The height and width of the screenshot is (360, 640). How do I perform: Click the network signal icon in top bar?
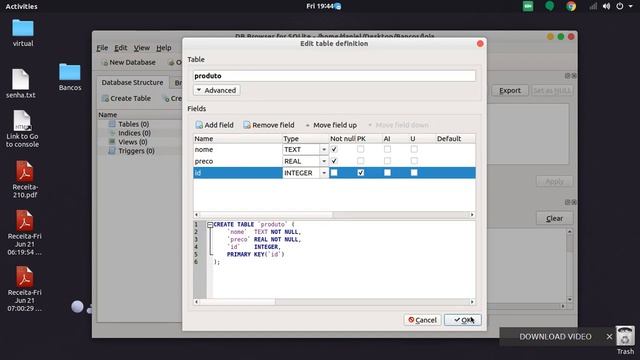point(593,6)
